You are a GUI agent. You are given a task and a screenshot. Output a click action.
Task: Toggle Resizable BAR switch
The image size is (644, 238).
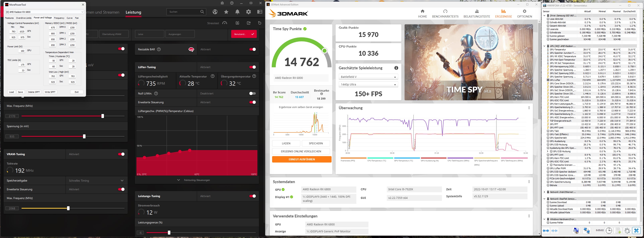[x=252, y=49]
